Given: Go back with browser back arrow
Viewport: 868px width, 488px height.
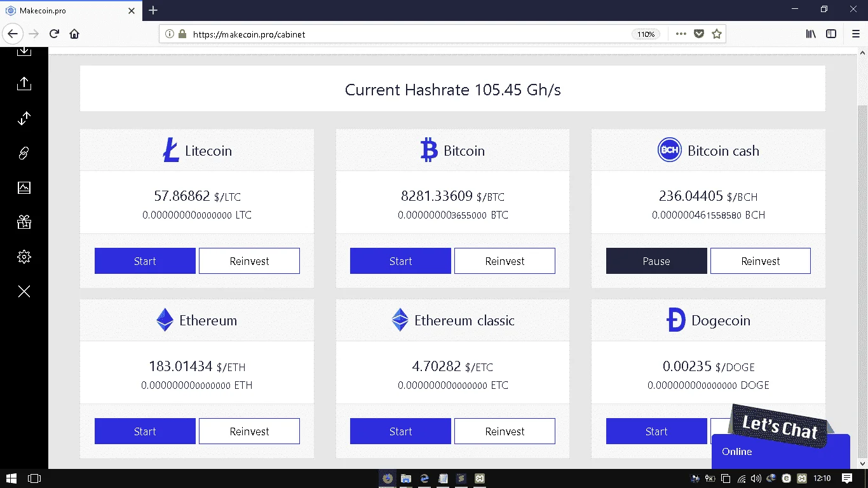Looking at the screenshot, I should 13,34.
